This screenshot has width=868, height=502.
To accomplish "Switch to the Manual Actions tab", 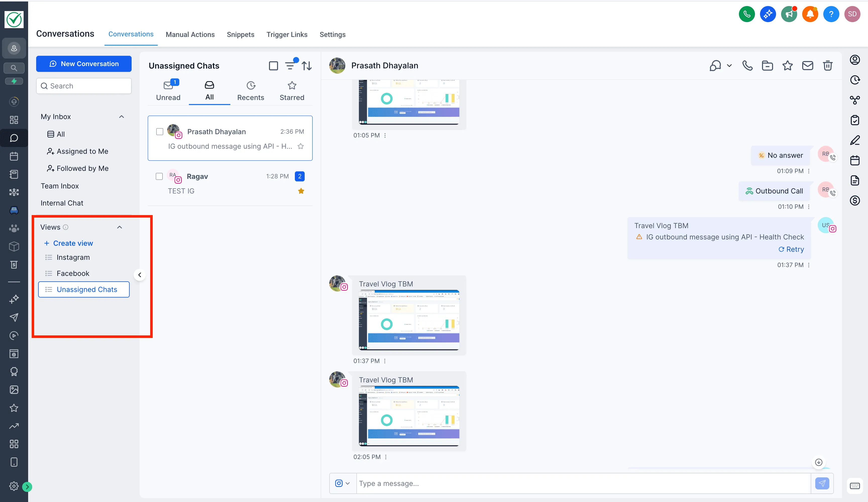I will 190,34.
